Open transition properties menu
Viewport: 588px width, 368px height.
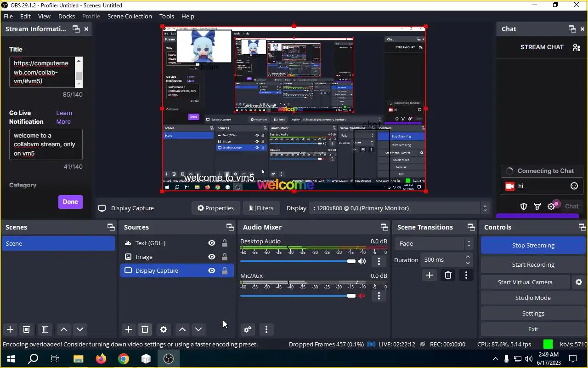[x=466, y=275]
